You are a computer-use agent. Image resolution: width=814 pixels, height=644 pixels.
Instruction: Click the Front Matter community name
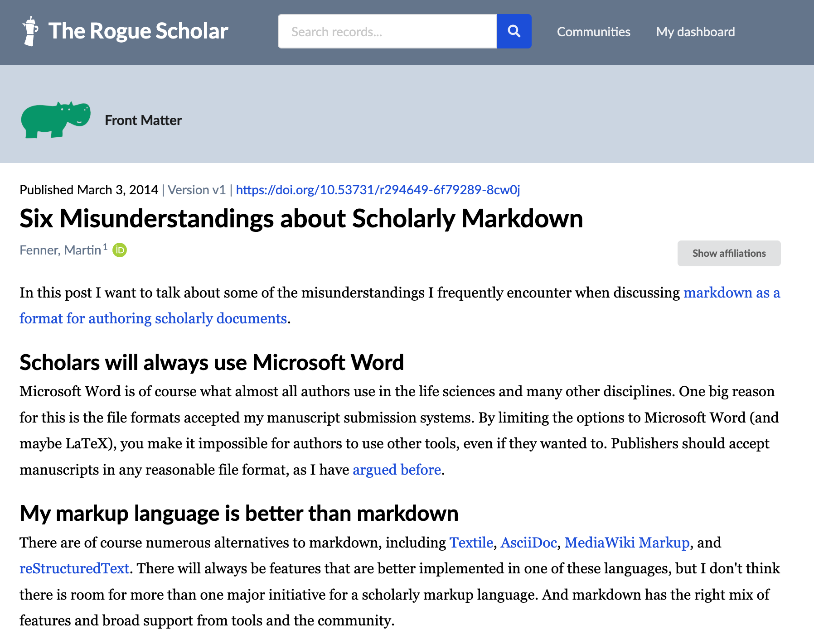(143, 120)
